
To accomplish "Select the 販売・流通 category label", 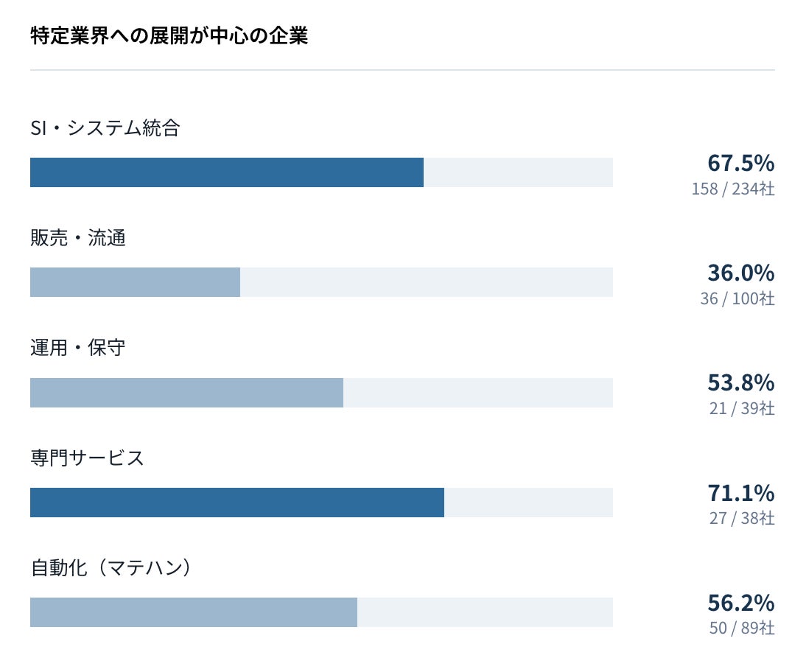I will click(78, 238).
